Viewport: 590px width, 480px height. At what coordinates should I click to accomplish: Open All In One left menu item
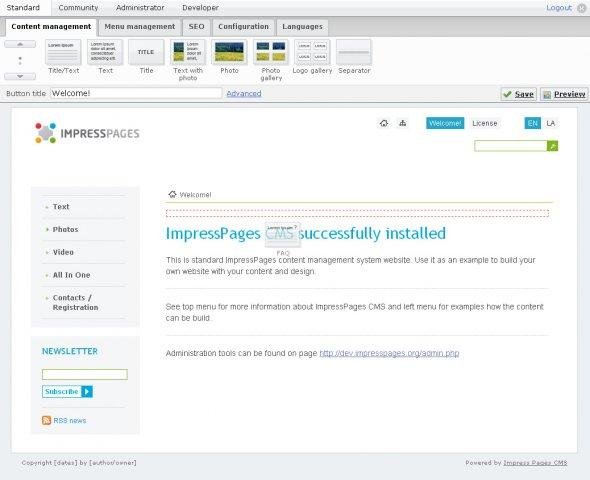point(71,275)
